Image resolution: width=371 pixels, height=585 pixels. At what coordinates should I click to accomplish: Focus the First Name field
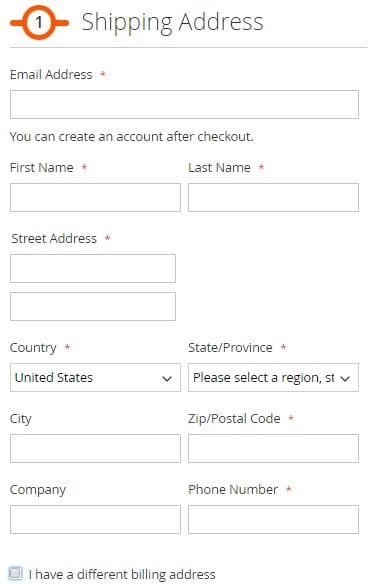95,197
